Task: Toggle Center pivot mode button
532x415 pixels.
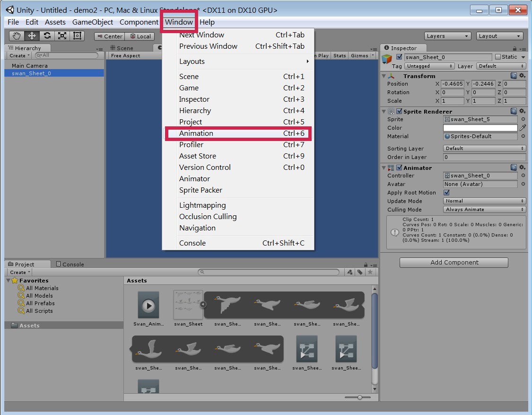Action: click(x=110, y=36)
